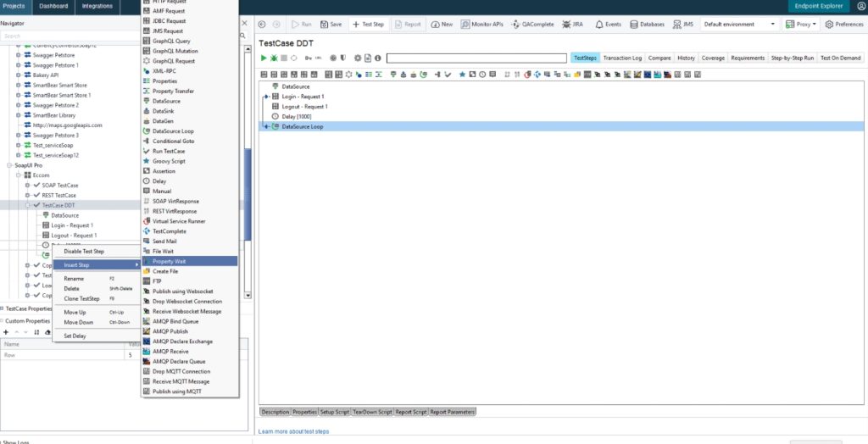Choose Groovy Script from Insert Step submenu
Screen dimensions: 868x444
(x=190, y=161)
